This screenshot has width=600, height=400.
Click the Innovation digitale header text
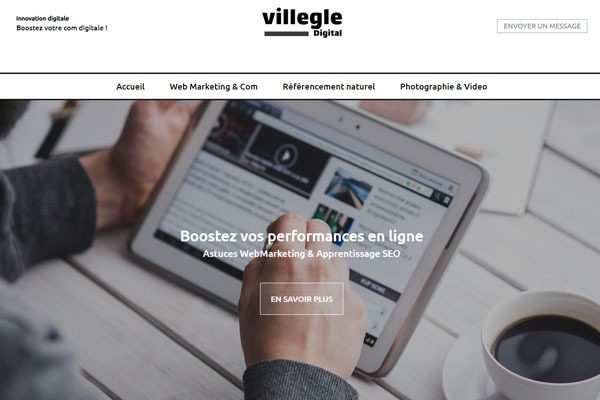click(x=42, y=18)
